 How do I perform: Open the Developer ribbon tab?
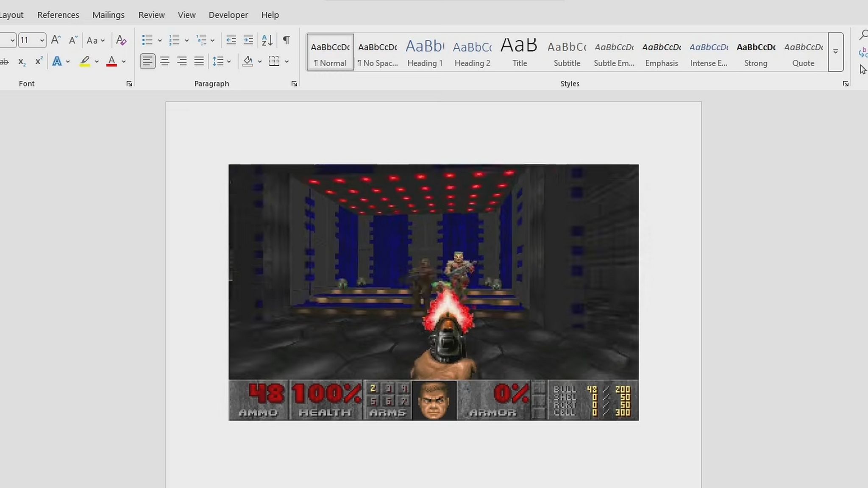pos(228,14)
